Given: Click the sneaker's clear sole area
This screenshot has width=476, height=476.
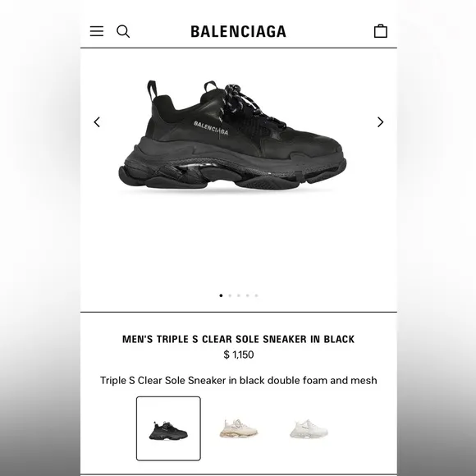Looking at the screenshot, I should (195, 169).
